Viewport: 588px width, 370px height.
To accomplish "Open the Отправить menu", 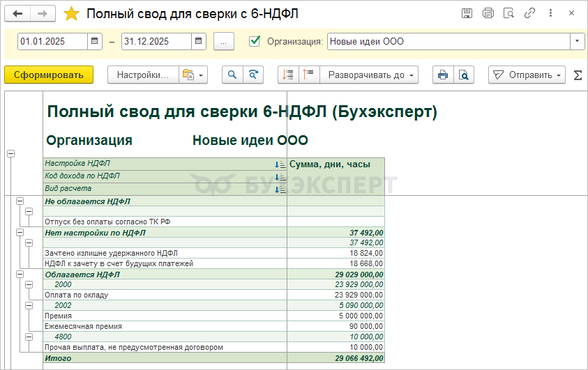I will [x=527, y=75].
